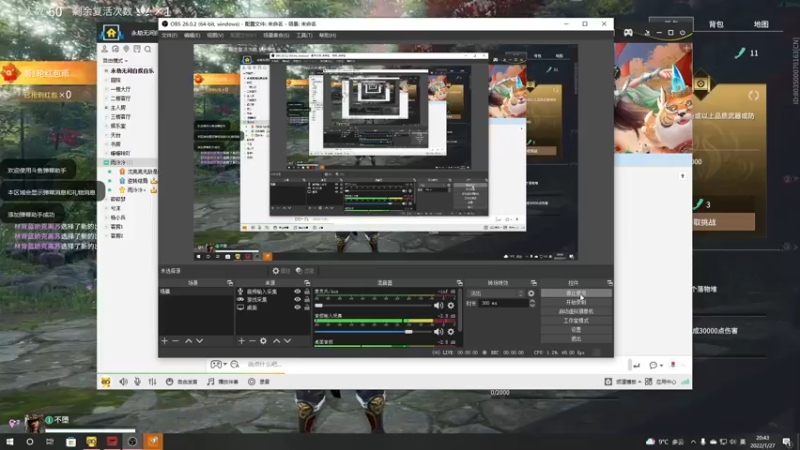Click the 播放伴奏 music button in YY
This screenshot has width=800, height=450.
coord(222,382)
